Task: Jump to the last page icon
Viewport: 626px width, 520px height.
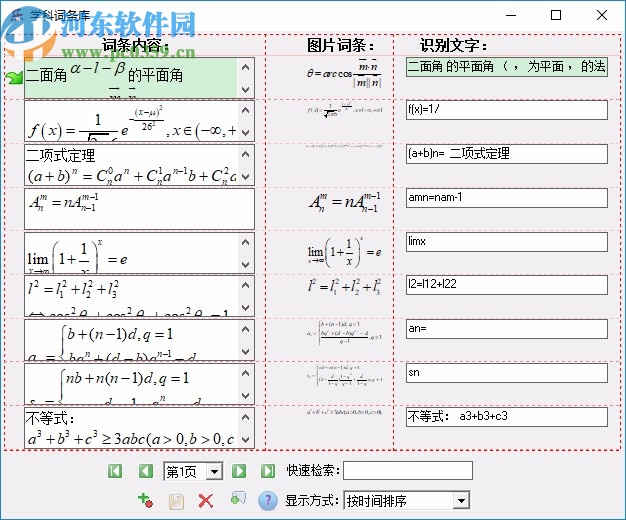Action: click(x=268, y=471)
